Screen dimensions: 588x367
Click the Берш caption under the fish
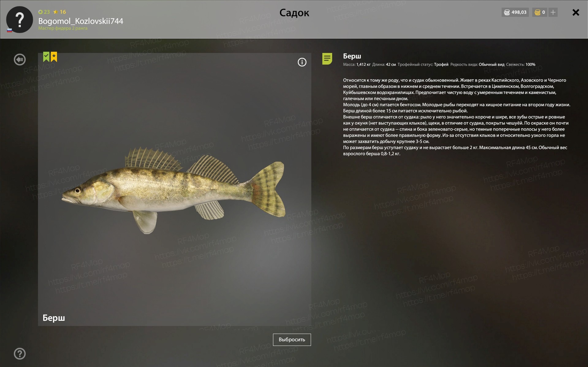pos(54,318)
